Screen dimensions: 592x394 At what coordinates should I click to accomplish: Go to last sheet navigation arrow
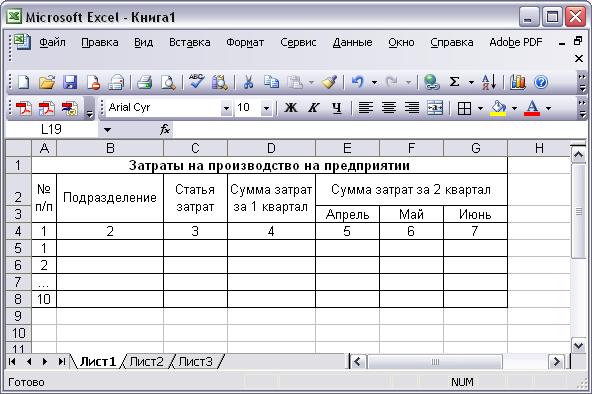62,362
